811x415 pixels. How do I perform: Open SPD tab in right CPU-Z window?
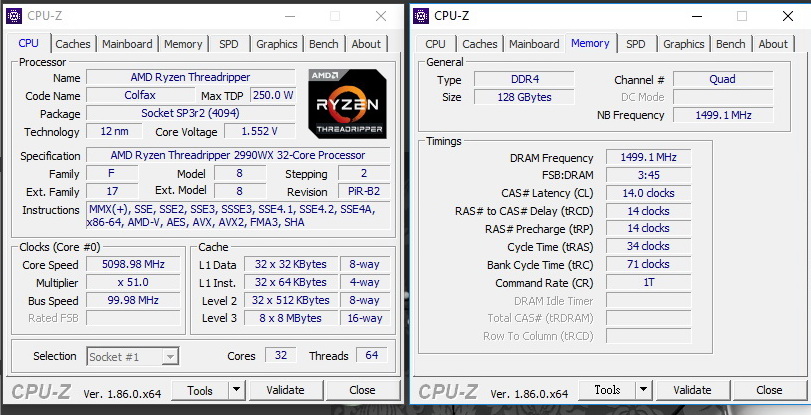pyautogui.click(x=636, y=44)
